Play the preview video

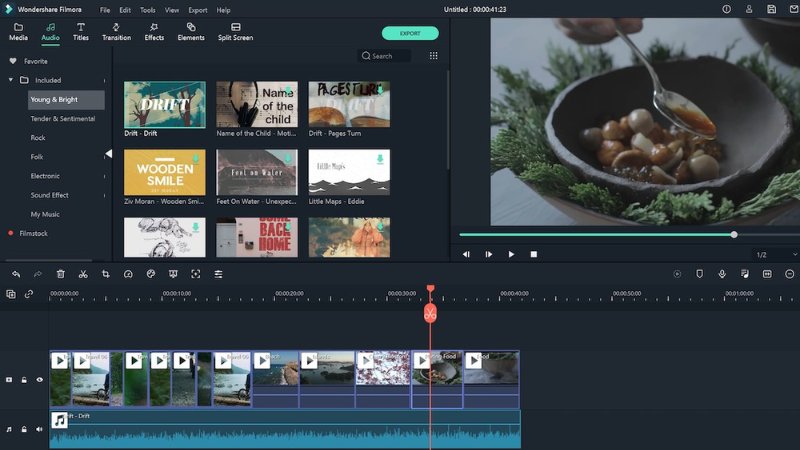click(x=511, y=254)
